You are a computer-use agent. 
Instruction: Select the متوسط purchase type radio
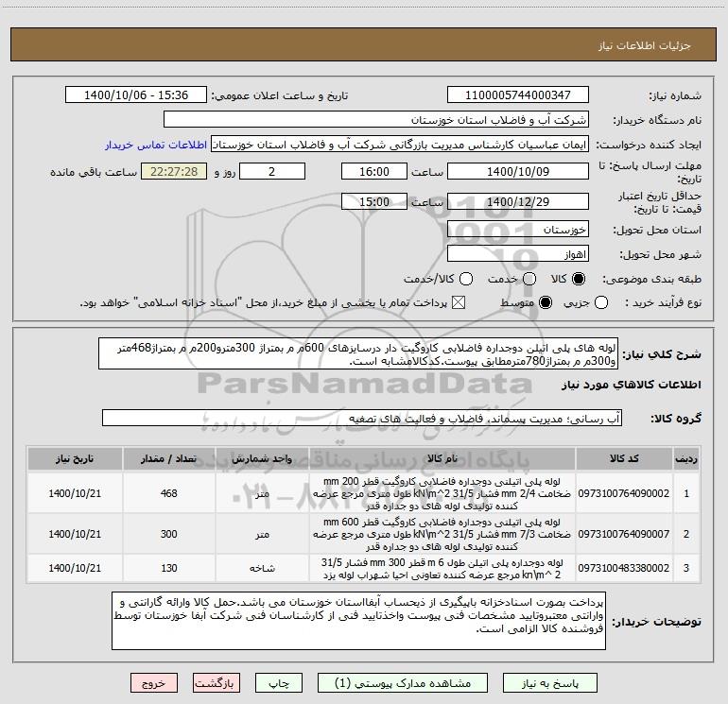546,302
